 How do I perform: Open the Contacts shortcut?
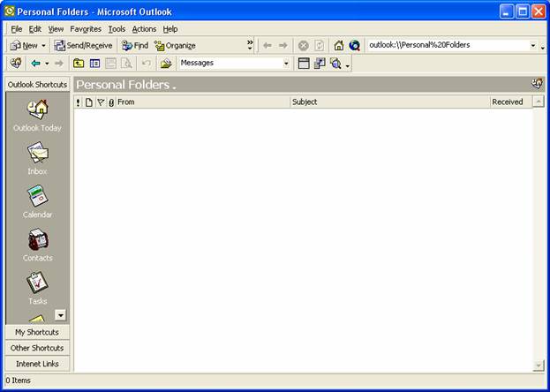38,245
